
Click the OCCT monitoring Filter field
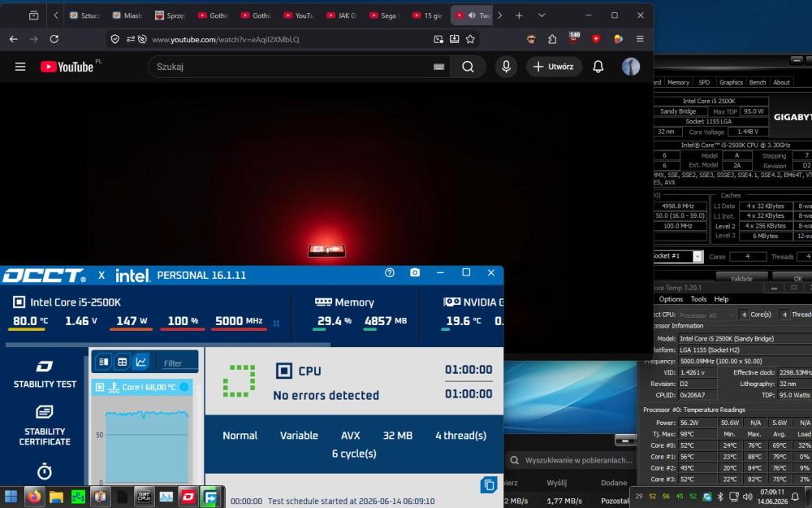[x=178, y=363]
